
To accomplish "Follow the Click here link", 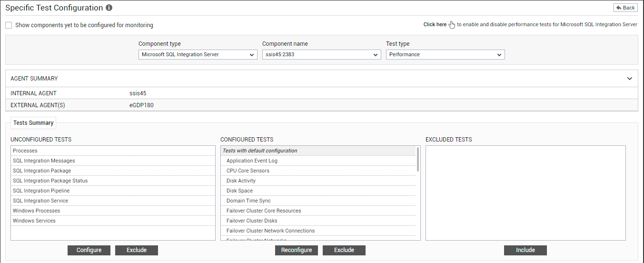I will (x=435, y=25).
